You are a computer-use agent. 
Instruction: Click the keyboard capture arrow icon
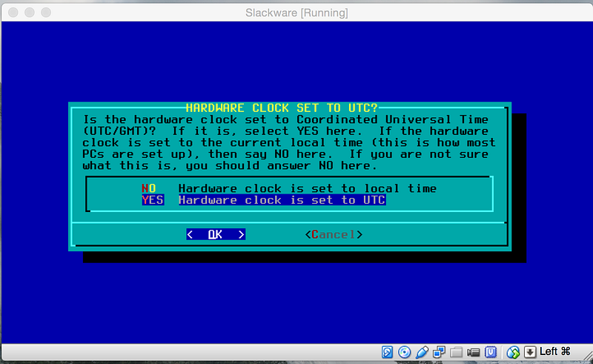point(530,352)
